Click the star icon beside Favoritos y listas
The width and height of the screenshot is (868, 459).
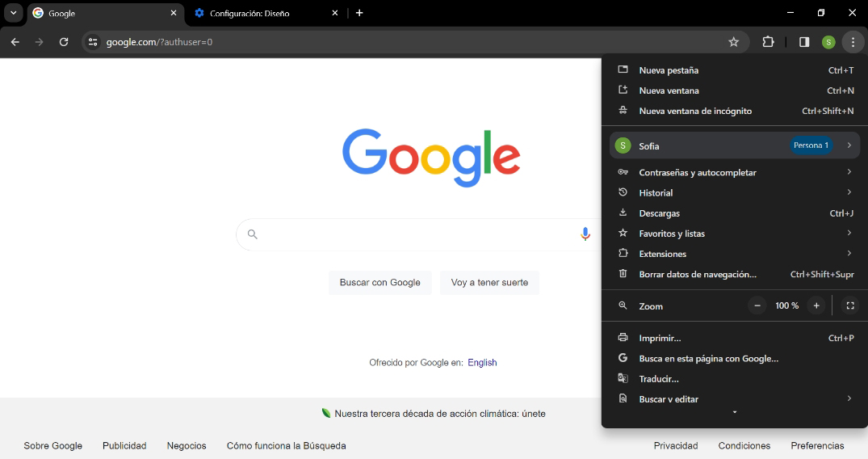[x=623, y=233]
